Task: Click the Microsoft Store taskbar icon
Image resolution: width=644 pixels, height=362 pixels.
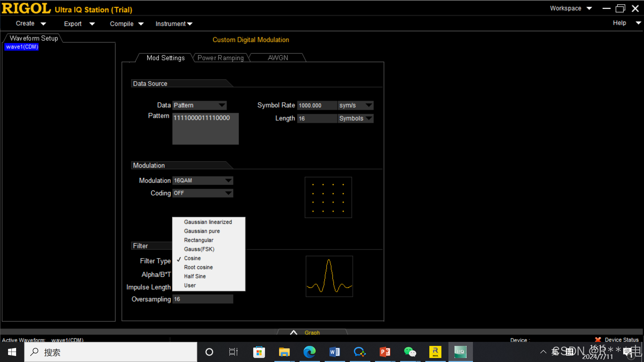Action: coord(259,352)
